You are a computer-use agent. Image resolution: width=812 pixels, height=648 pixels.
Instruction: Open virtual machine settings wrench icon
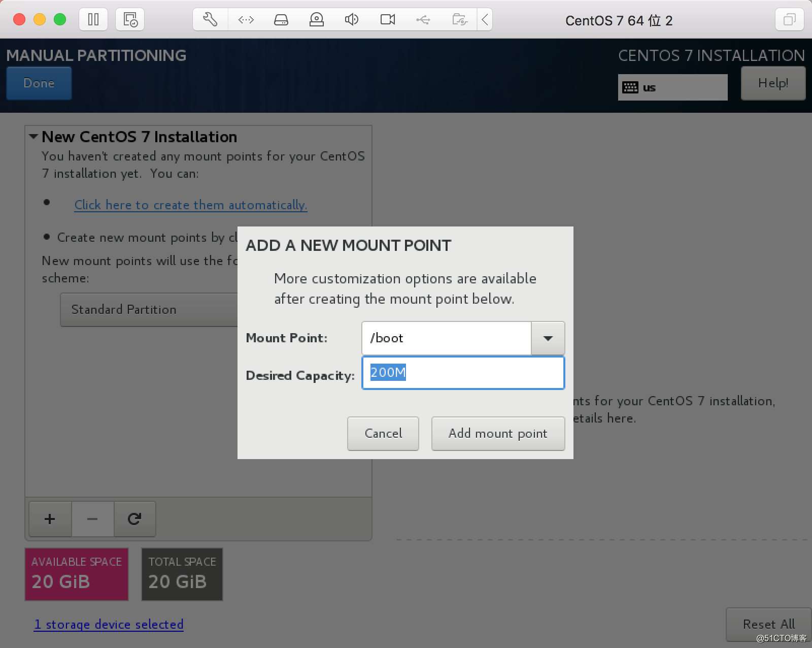coord(210,20)
